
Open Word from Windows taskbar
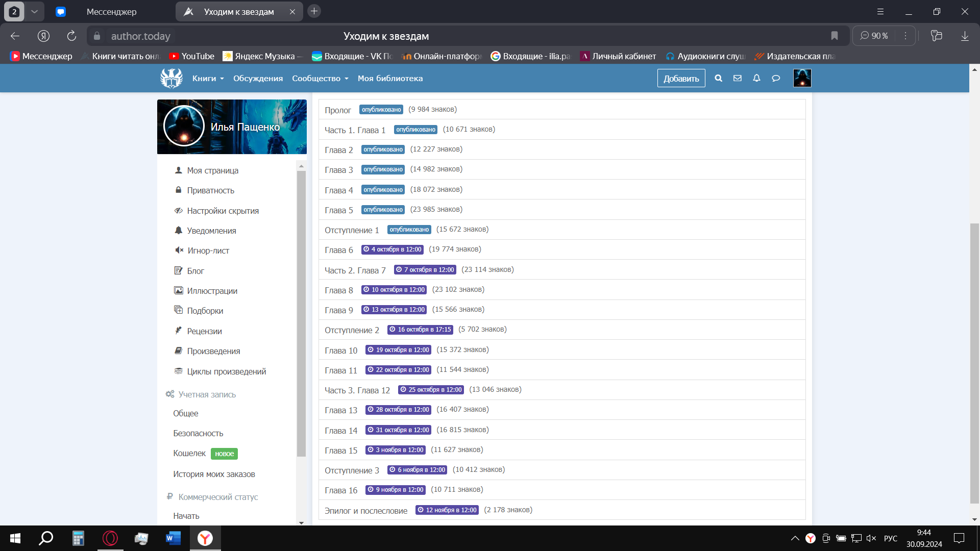173,538
